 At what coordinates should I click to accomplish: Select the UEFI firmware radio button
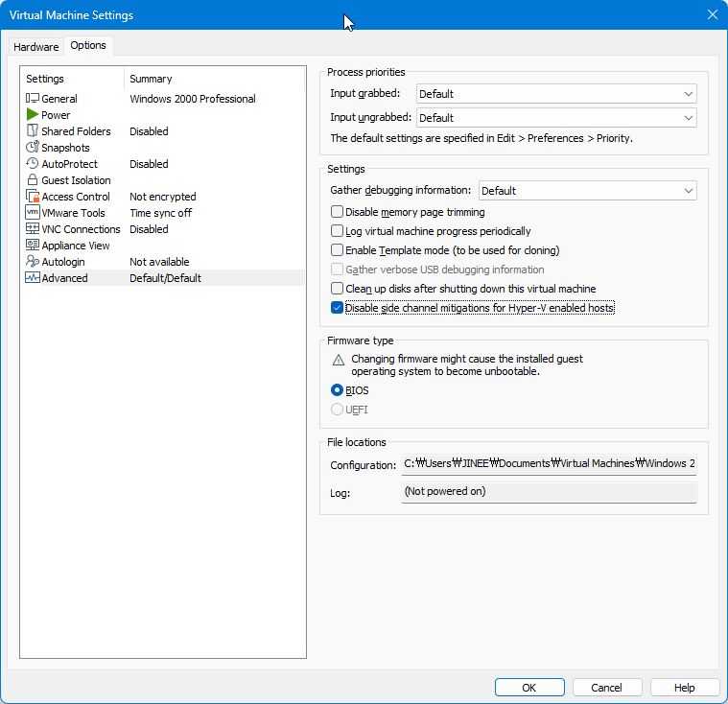[337, 410]
